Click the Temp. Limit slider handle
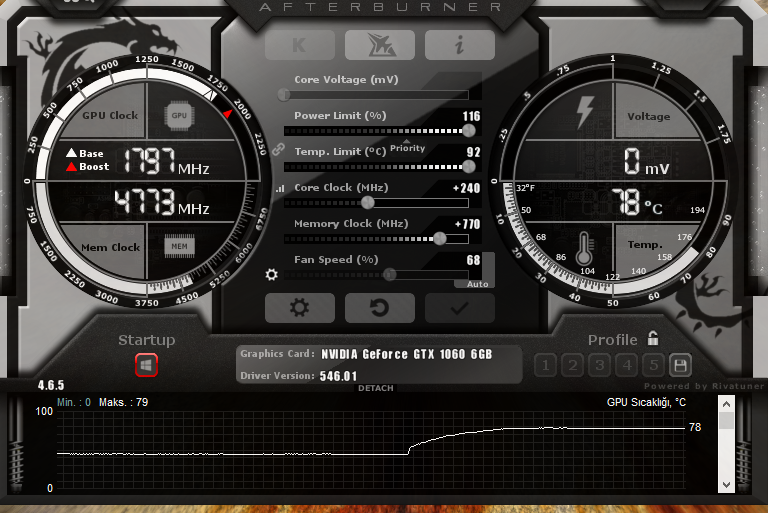Screen dimensions: 768x513 (469, 167)
